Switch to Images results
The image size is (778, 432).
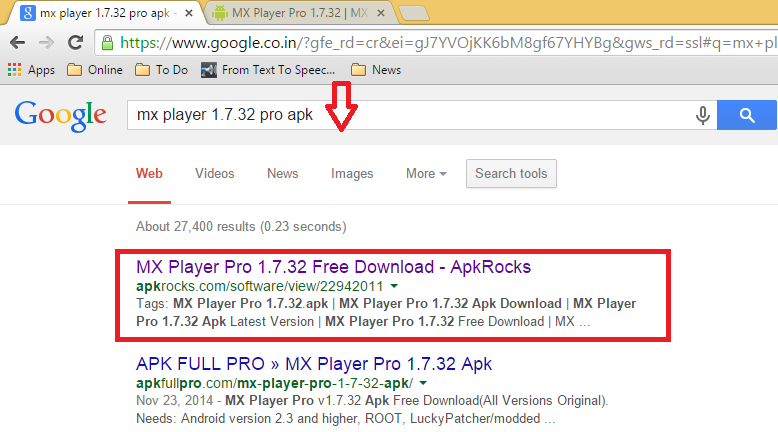tap(352, 174)
